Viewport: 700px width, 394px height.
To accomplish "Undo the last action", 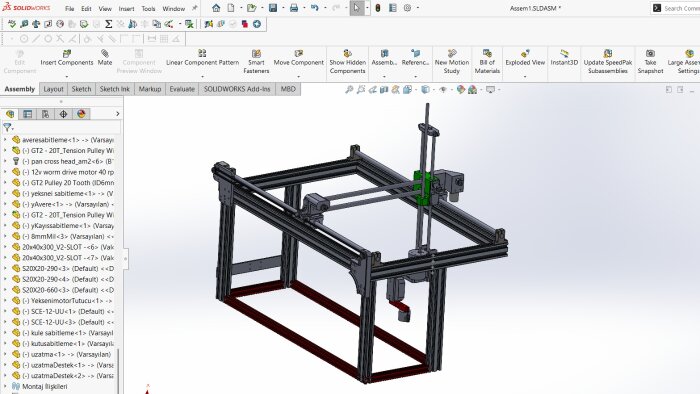I will click(315, 8).
